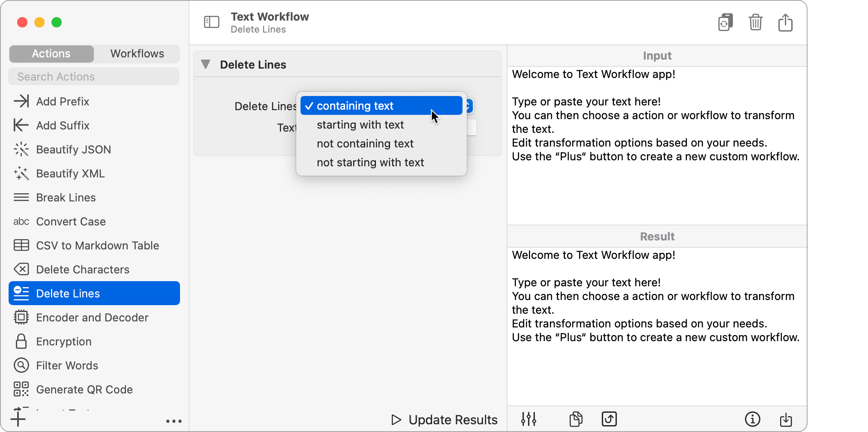Click the Search Actions field
The height and width of the screenshot is (432, 868).
pyautogui.click(x=94, y=77)
